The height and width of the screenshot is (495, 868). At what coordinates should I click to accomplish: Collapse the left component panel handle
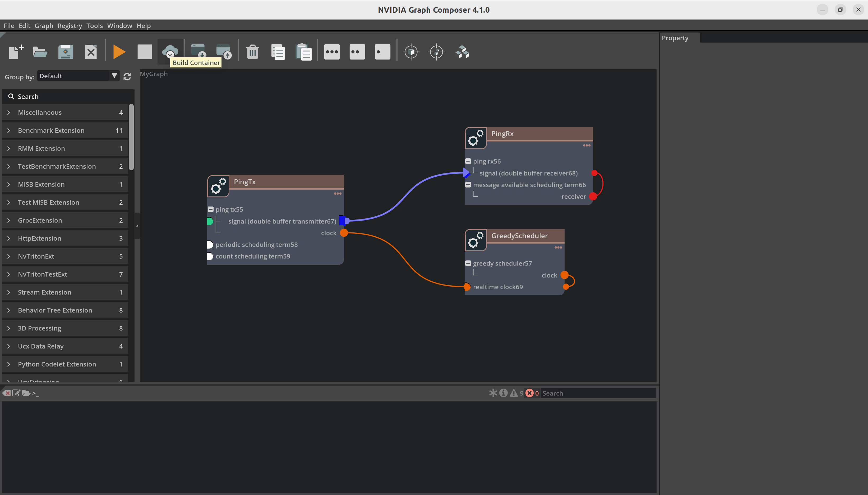[137, 226]
